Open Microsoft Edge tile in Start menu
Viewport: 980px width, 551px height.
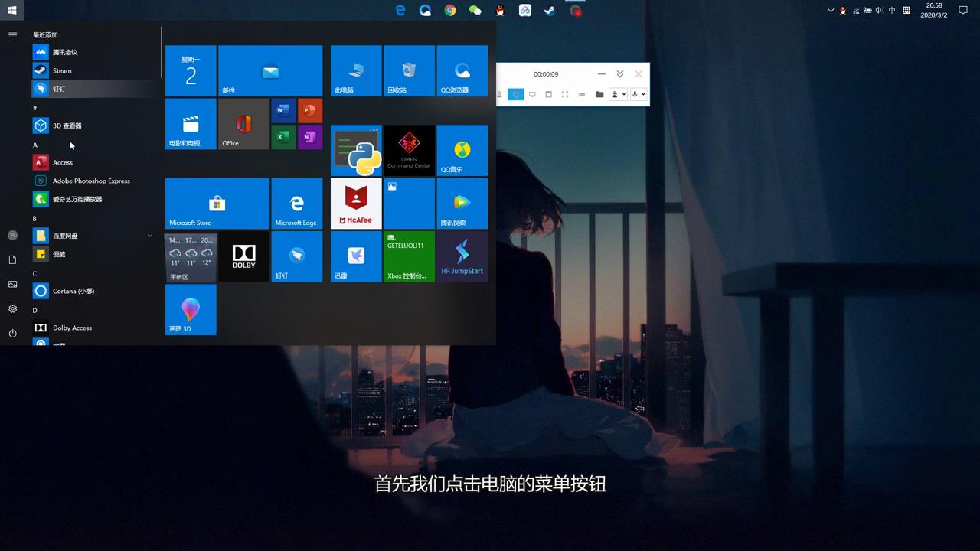pyautogui.click(x=297, y=204)
